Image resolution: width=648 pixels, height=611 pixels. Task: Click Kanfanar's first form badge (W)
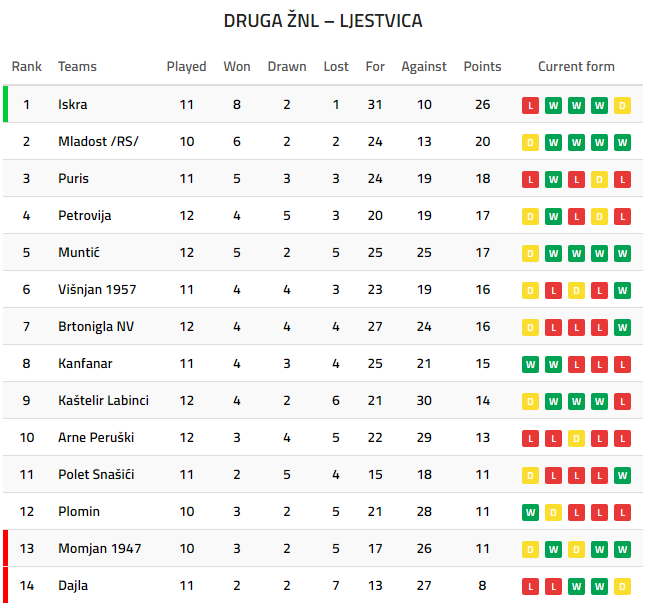point(530,364)
